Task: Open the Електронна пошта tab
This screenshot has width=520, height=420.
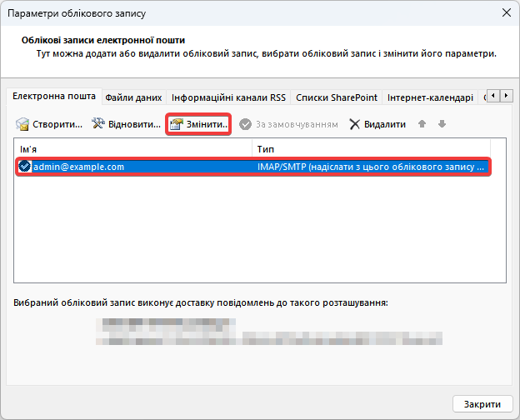Action: click(x=53, y=97)
